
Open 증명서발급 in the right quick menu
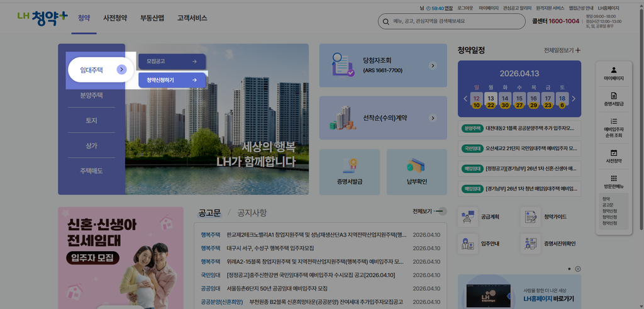coord(614,99)
